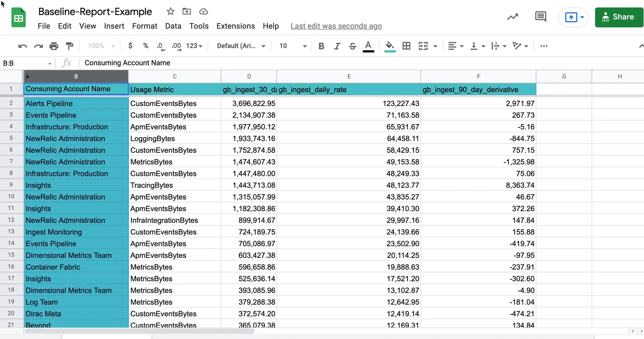The width and height of the screenshot is (644, 339).
Task: Click the Format as currency icon
Action: tap(130, 46)
